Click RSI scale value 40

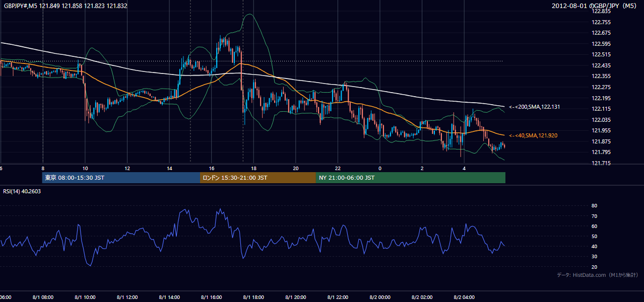coord(595,246)
